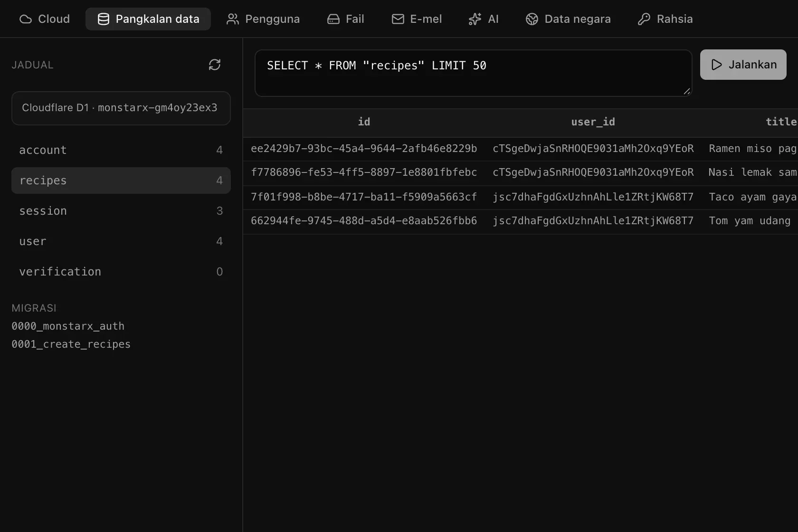Click the database cylinder icon
Image resolution: width=798 pixels, height=532 pixels.
coord(103,19)
